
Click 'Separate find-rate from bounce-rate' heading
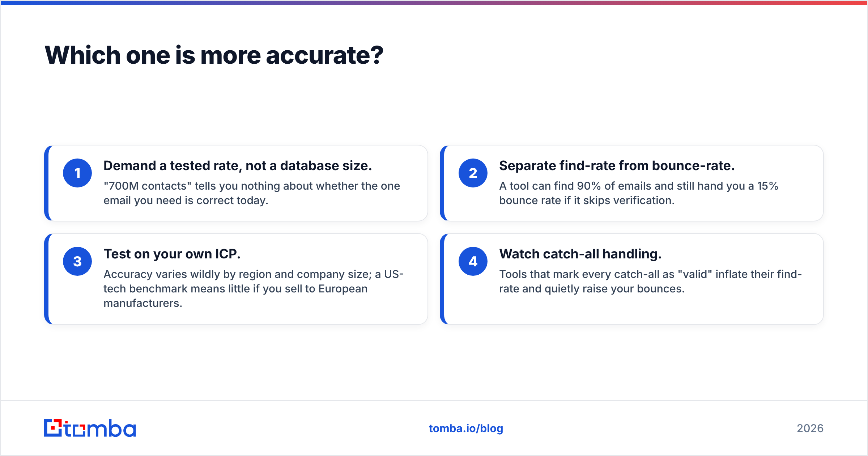click(x=617, y=165)
